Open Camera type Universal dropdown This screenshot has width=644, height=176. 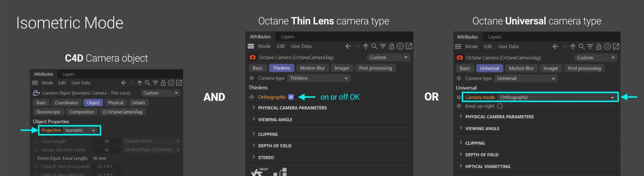[x=526, y=79]
